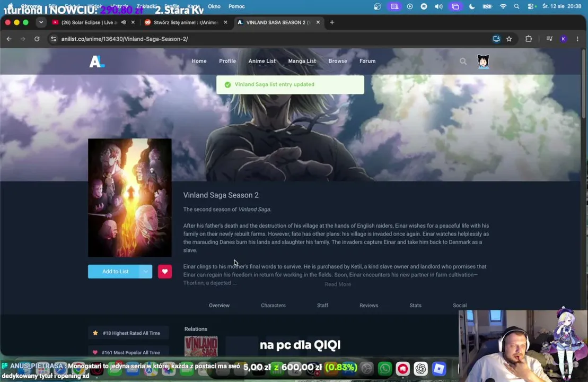This screenshot has height=382, width=588.
Task: Open a new browser tab
Action: [x=332, y=22]
